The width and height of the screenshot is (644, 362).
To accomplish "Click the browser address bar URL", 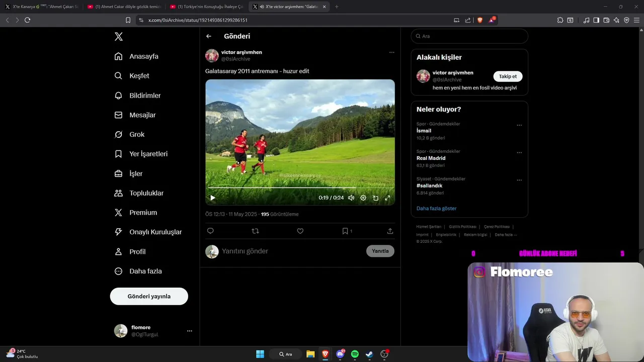I will pyautogui.click(x=198, y=20).
